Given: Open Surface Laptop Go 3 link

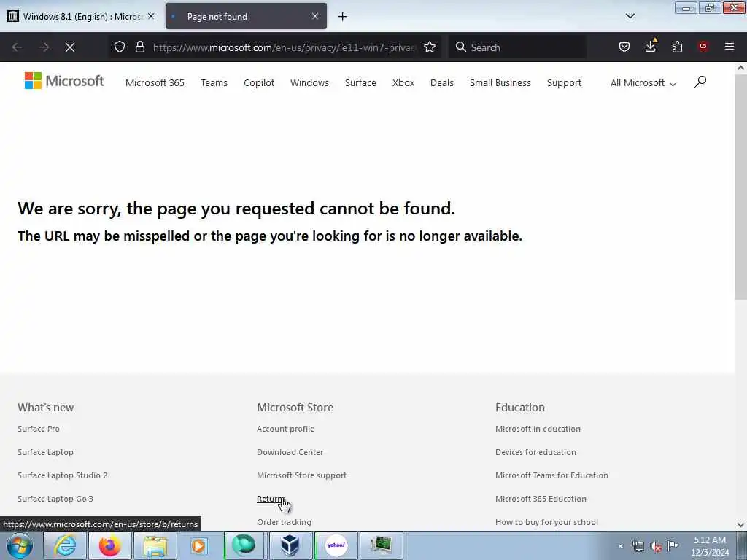Looking at the screenshot, I should (x=55, y=499).
